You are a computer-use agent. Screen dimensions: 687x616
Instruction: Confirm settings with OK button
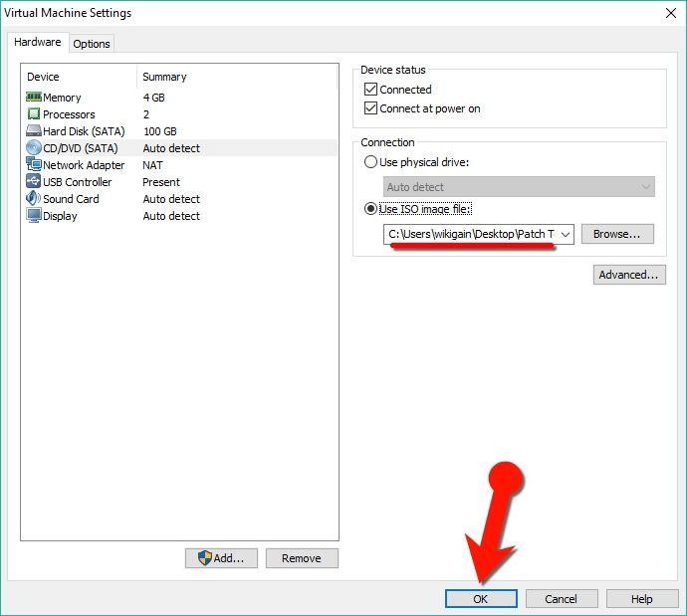[x=481, y=598]
